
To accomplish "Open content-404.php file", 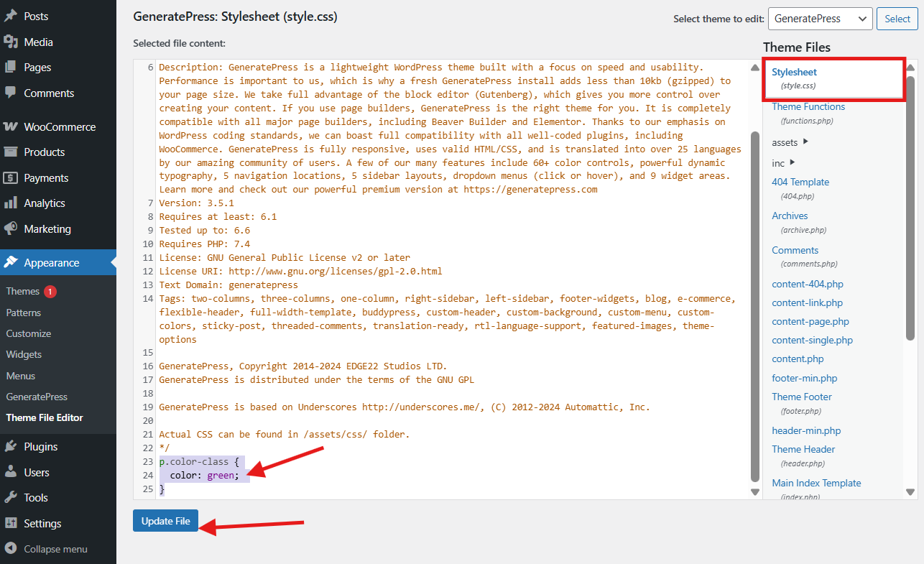I will 808,284.
